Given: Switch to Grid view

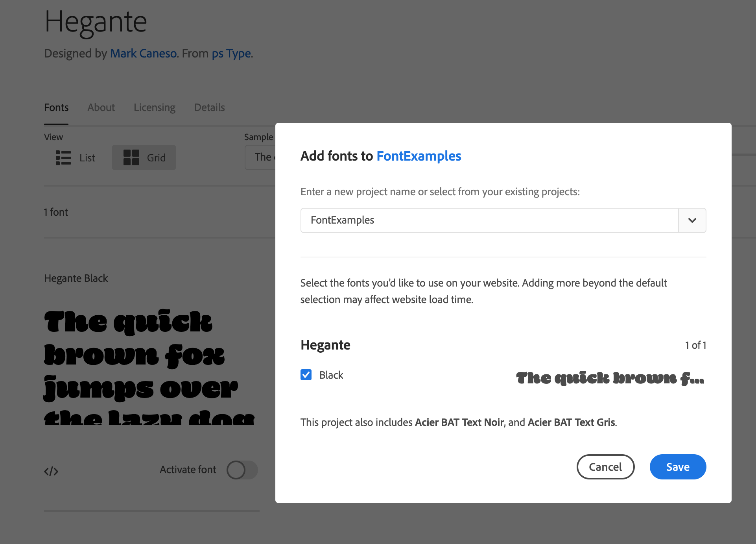Looking at the screenshot, I should 144,157.
